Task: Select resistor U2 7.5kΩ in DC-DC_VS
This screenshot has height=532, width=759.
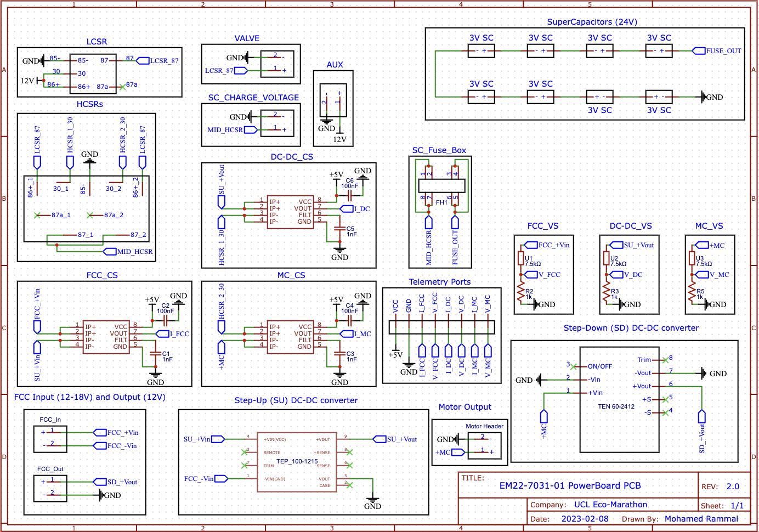Action: pyautogui.click(x=607, y=259)
